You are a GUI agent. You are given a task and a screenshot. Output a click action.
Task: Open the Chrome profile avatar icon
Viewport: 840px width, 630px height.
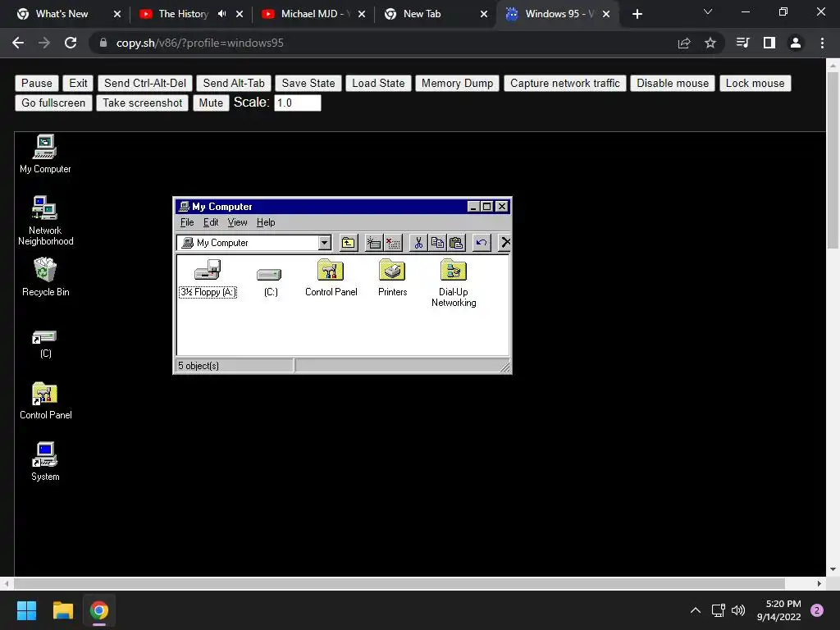click(x=796, y=43)
